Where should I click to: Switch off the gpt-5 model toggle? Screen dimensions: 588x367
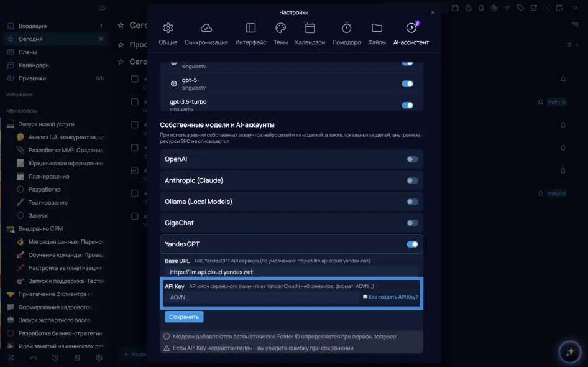tap(407, 84)
